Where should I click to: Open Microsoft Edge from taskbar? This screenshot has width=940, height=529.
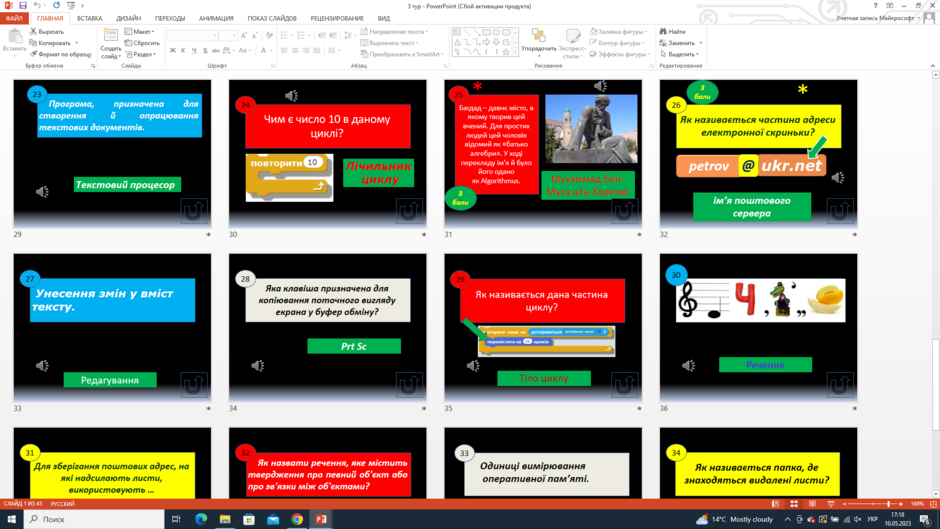click(201, 519)
